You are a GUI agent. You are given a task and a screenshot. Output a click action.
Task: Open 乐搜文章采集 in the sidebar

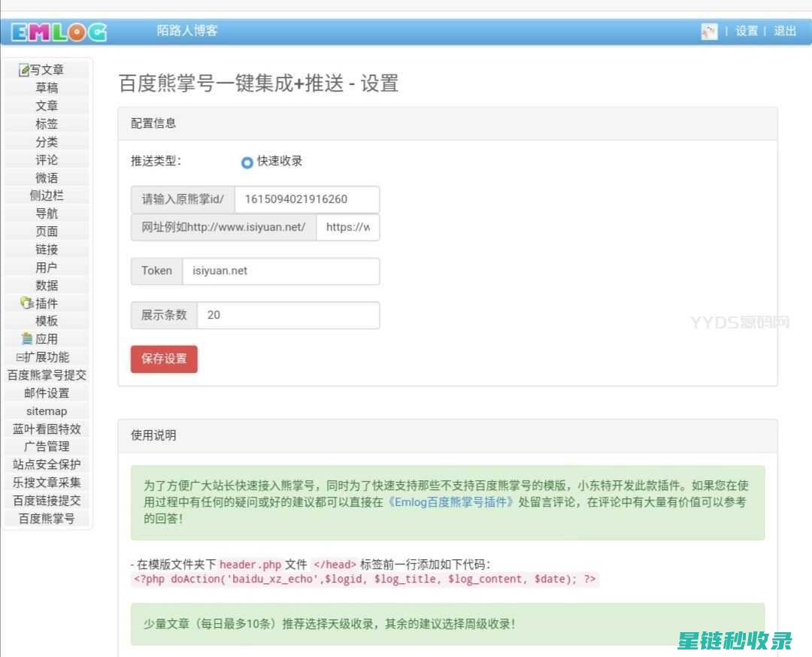(47, 483)
